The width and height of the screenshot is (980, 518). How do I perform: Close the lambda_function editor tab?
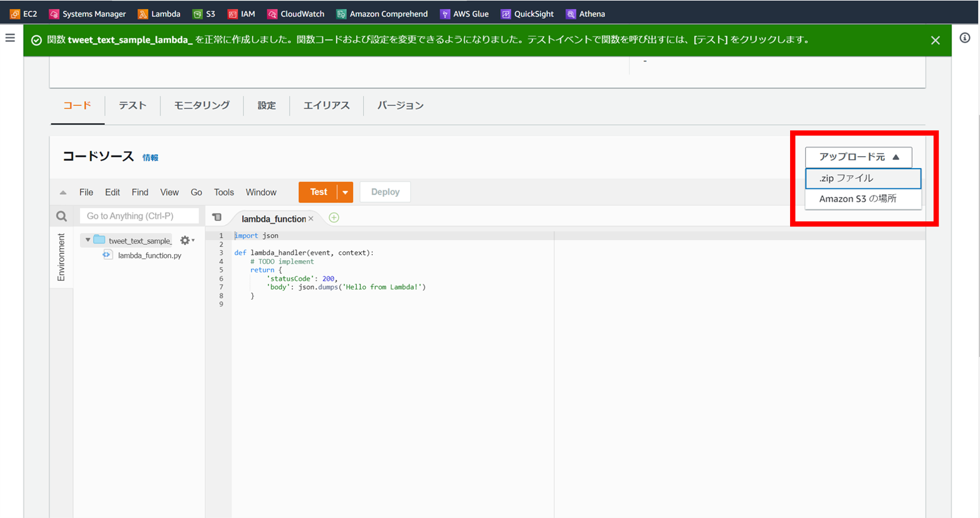coord(311,219)
